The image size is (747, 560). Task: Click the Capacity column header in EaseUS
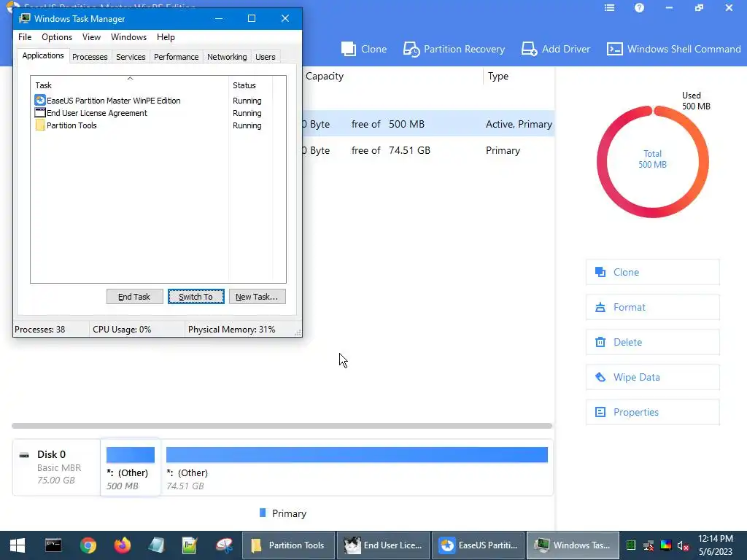(x=325, y=76)
